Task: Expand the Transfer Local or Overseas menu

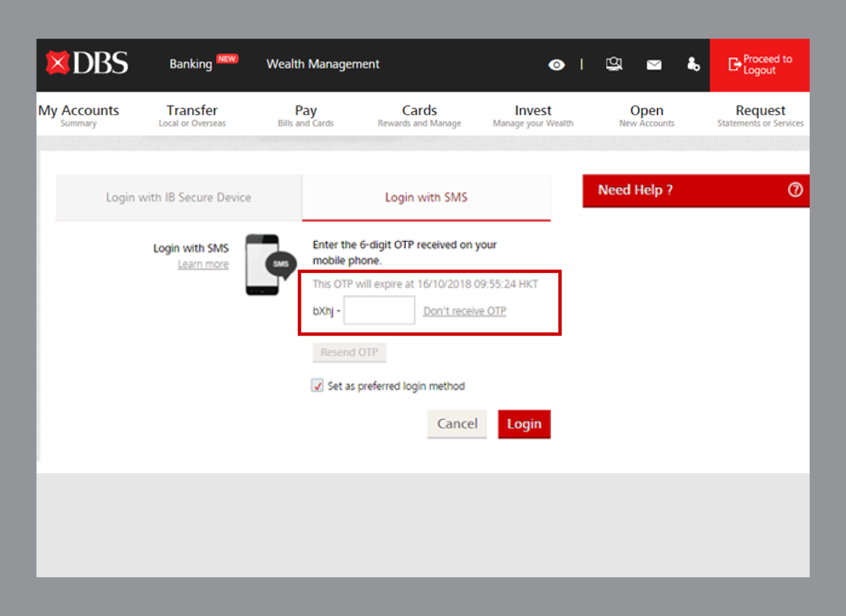Action: click(x=192, y=116)
